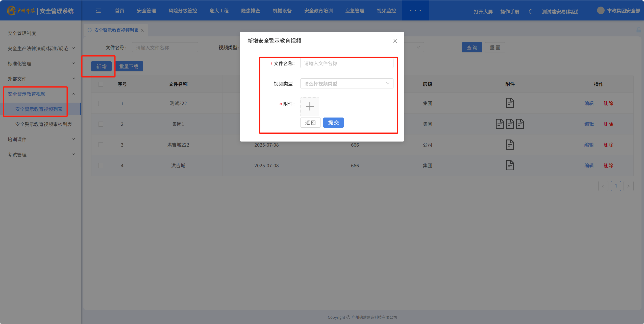Select 安全警示教育视频审核列表 in the sidebar
644x324 pixels.
click(43, 124)
